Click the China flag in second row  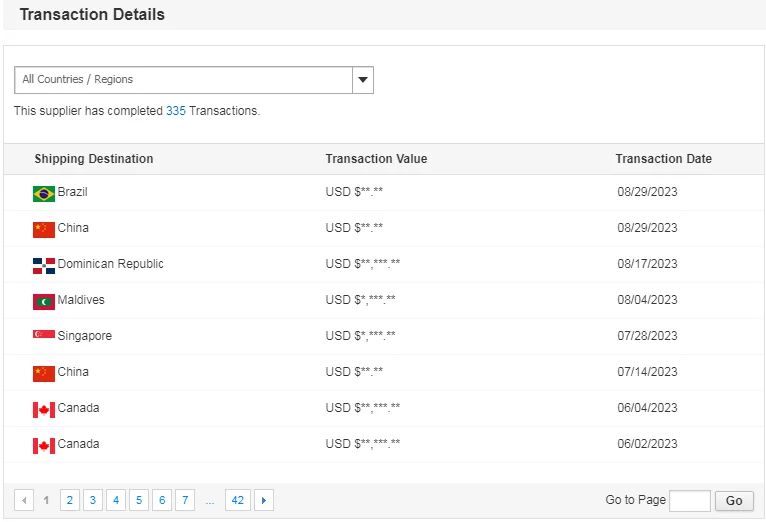coord(43,229)
